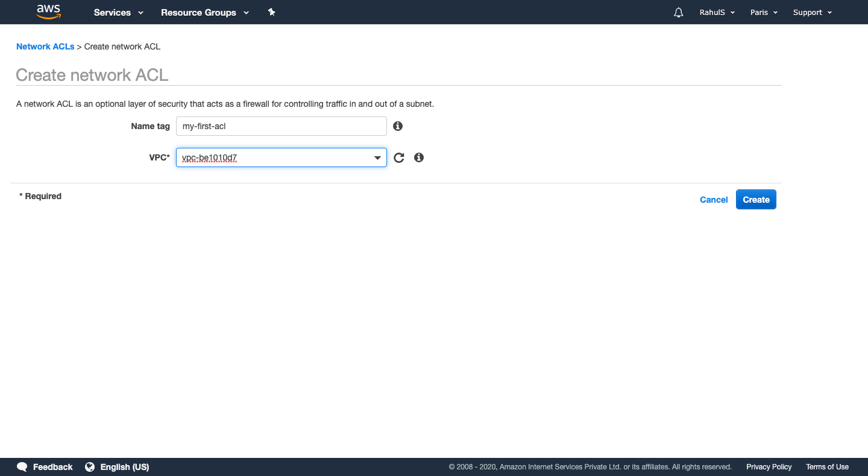Open the AWS home via the AWS logo
Screen dimensions: 868x476
click(x=48, y=11)
